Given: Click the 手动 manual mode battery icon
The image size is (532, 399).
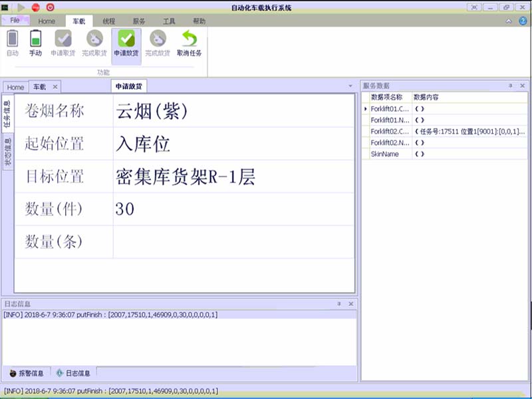Looking at the screenshot, I should [35, 39].
